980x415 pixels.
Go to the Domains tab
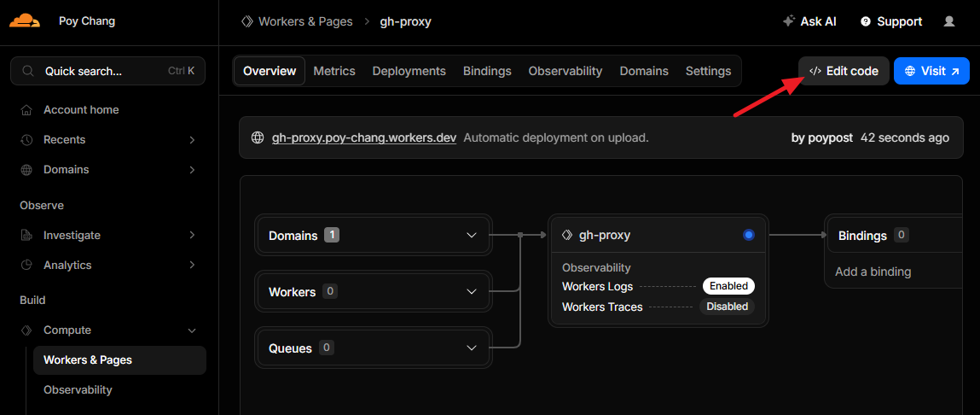[x=644, y=72]
